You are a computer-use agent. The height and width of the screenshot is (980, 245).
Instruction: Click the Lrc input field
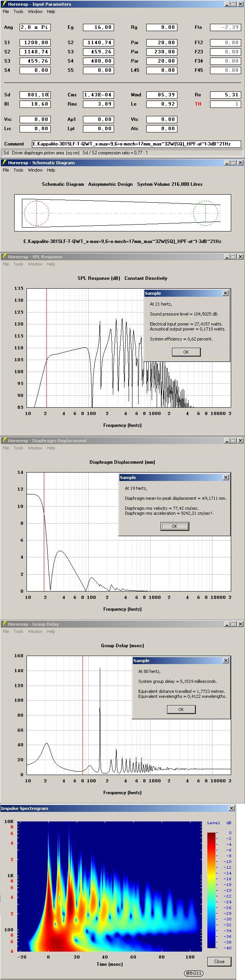pos(35,129)
